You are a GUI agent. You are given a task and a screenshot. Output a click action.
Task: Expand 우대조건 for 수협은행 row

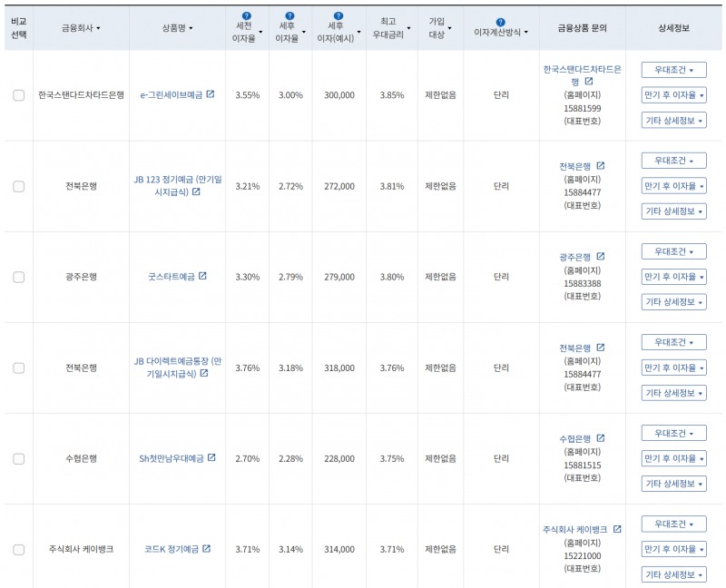pyautogui.click(x=673, y=433)
